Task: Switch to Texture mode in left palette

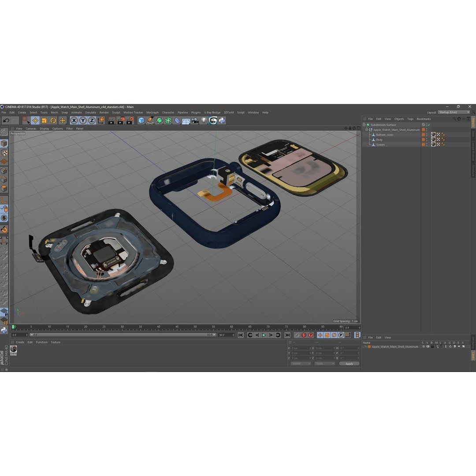Action: [4, 152]
